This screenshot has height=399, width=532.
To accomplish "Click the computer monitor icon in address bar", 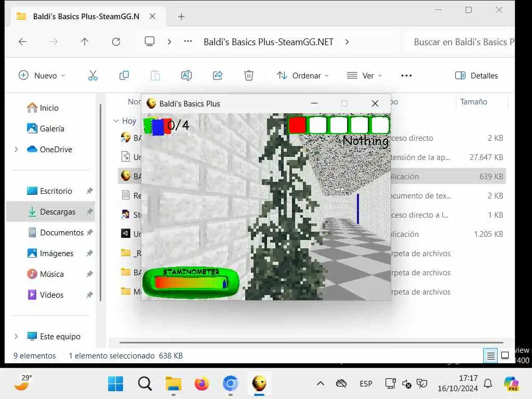I will 150,42.
